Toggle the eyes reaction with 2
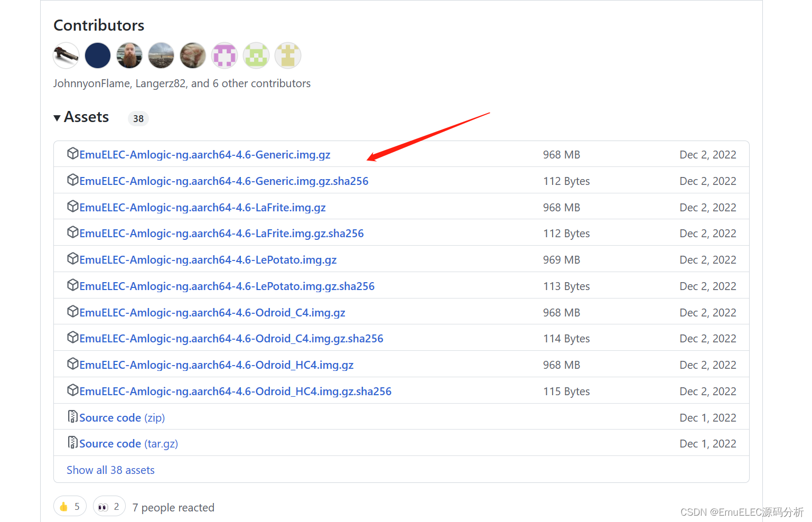Screen dimensions: 812x522 pyautogui.click(x=109, y=507)
